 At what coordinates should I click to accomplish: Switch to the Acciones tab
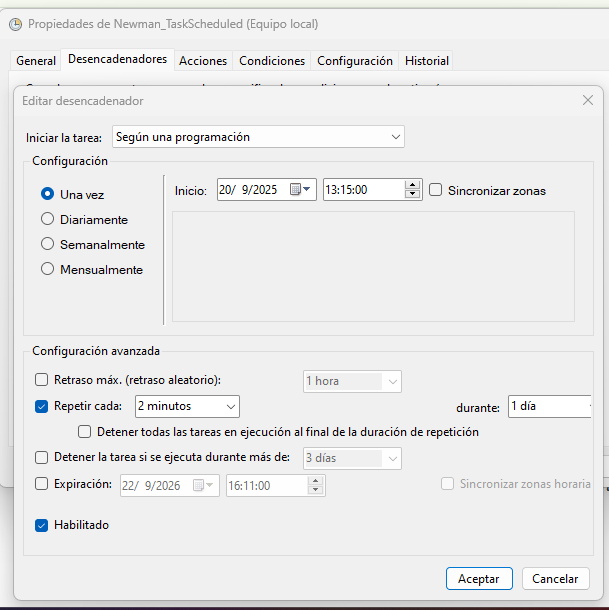[203, 61]
